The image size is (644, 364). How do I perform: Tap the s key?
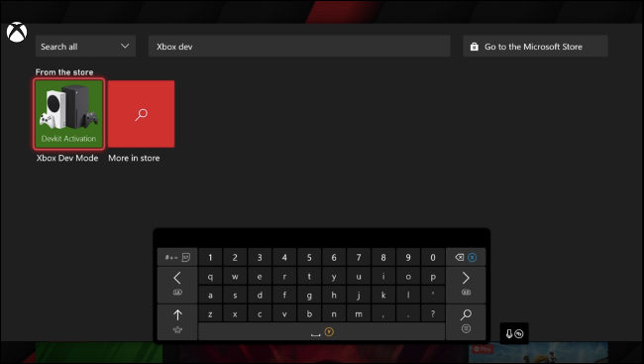(x=235, y=295)
